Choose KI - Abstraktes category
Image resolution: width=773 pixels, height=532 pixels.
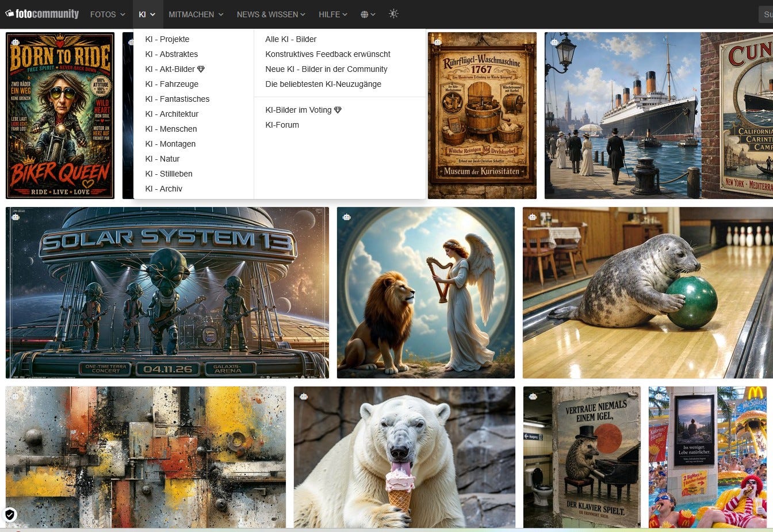tap(171, 54)
